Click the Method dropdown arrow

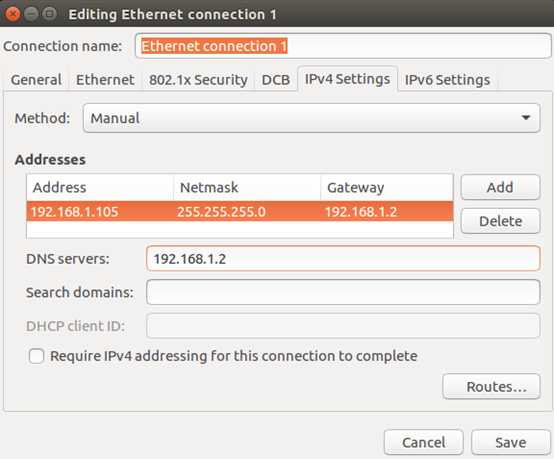tap(526, 118)
